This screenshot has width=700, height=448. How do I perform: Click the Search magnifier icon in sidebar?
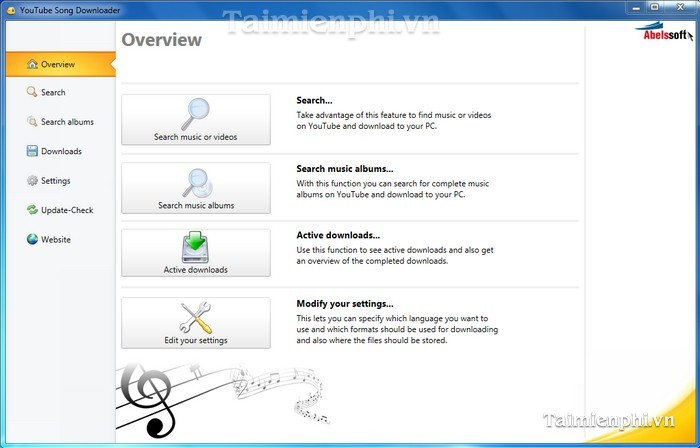[32, 92]
